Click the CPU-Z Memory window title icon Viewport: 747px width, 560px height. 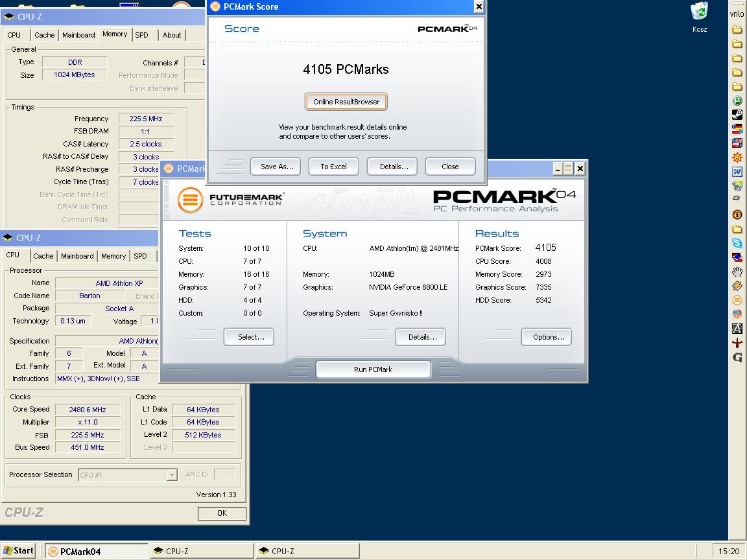(x=8, y=17)
